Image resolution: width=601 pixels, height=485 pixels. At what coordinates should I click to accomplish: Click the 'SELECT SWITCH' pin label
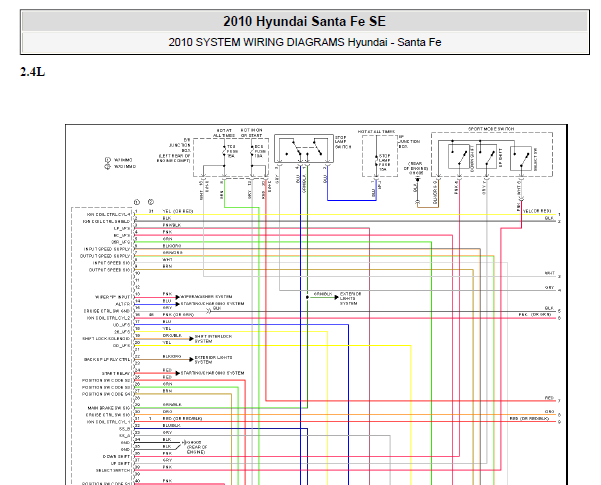pyautogui.click(x=113, y=470)
